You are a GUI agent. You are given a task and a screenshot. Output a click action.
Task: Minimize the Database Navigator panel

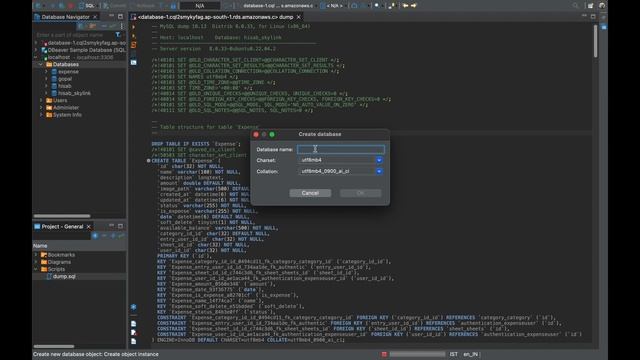(111, 16)
